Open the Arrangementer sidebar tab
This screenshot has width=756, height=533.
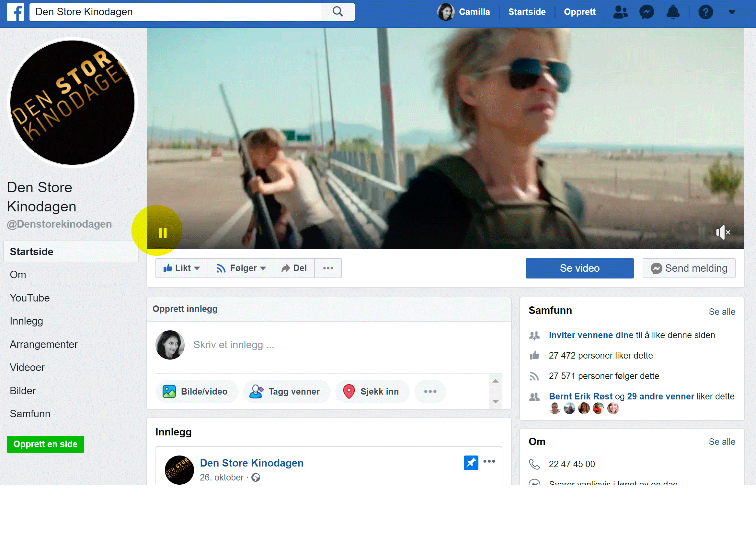point(43,344)
